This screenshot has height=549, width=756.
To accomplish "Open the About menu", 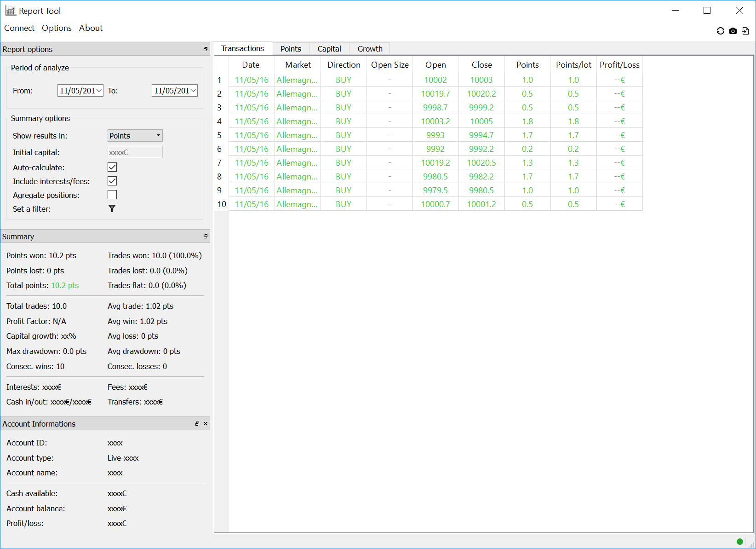I will [x=91, y=28].
